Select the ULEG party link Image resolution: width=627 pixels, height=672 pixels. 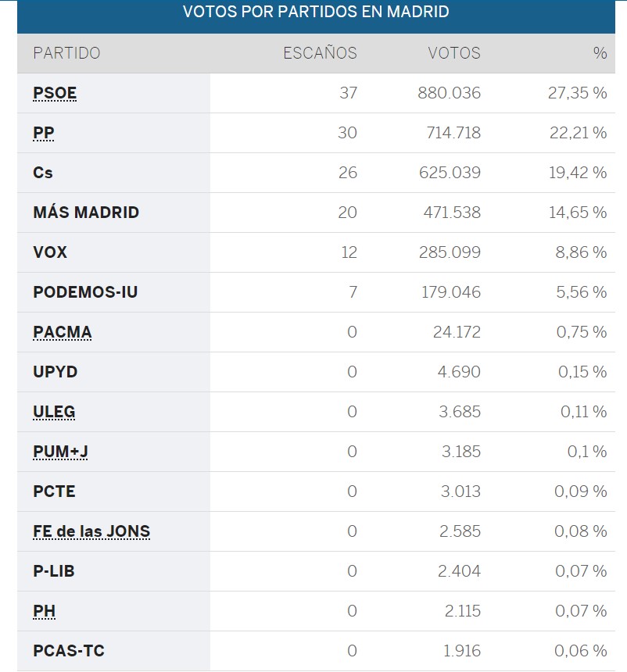pyautogui.click(x=54, y=412)
